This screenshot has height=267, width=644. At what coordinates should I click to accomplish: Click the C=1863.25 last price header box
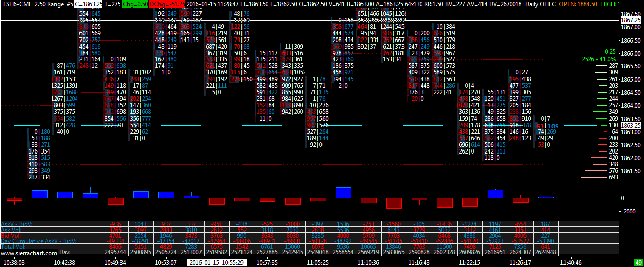click(89, 4)
